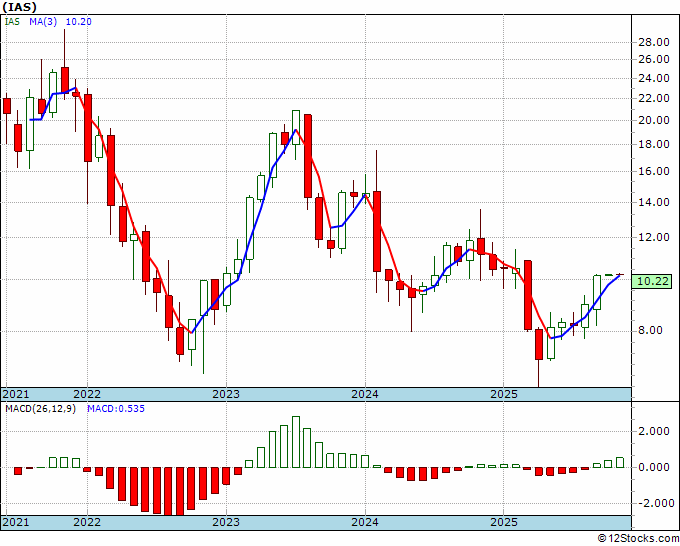Screen dimensions: 680x546
Task: Click 2023 on the price chart timeline
Action: click(226, 394)
